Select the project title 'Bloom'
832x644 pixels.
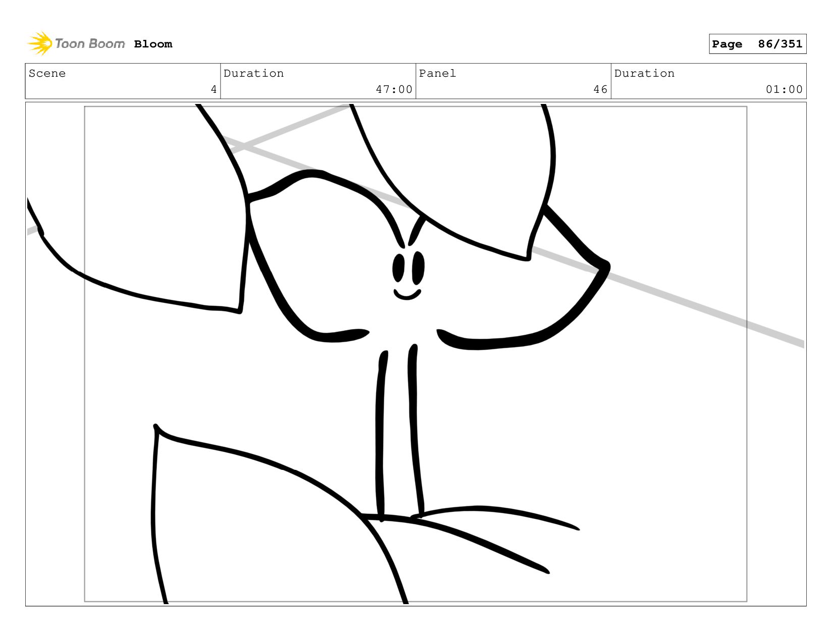[x=153, y=44]
